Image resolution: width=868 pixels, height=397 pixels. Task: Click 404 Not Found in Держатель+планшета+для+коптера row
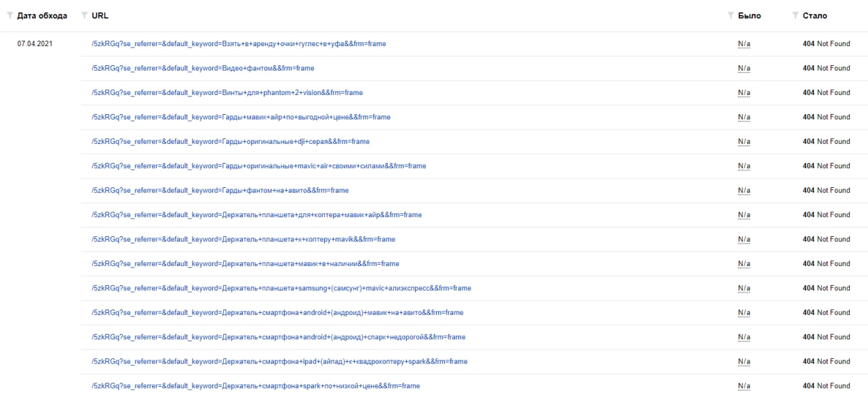(x=826, y=214)
